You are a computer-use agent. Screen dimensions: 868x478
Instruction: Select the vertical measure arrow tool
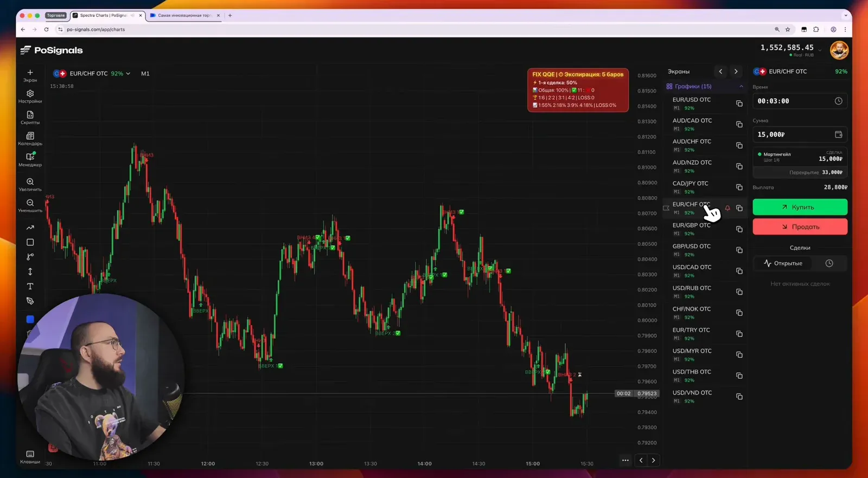tap(30, 272)
